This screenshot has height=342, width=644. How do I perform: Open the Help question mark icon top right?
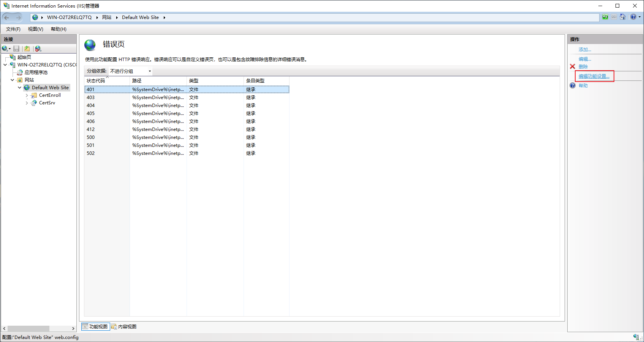tap(633, 17)
